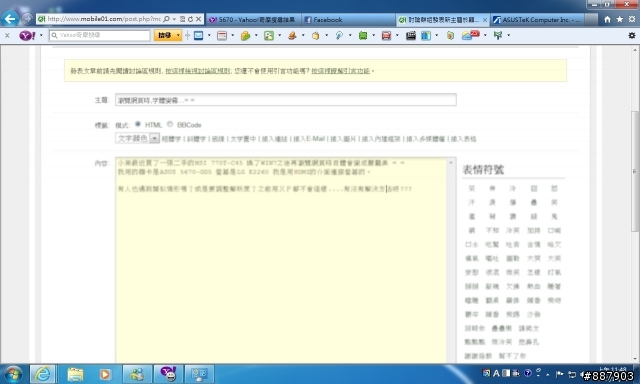
Task: Open the movie clapperboard toolbar icon
Action: pyautogui.click(x=411, y=36)
